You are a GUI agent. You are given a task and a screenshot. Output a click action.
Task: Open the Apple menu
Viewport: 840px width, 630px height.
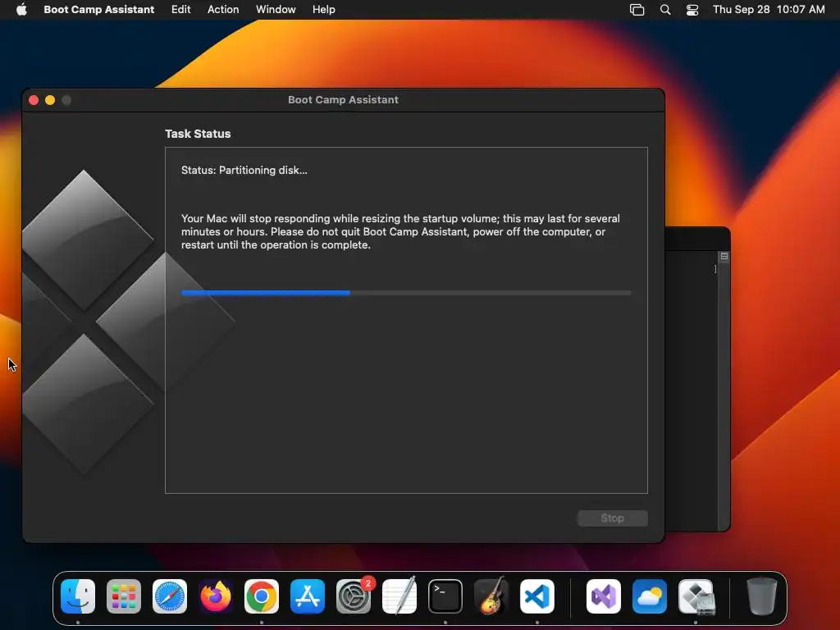click(x=21, y=10)
